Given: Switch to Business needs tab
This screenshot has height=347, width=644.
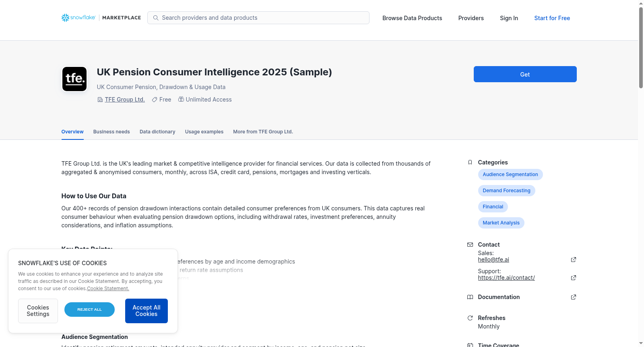Looking at the screenshot, I should pos(111,132).
